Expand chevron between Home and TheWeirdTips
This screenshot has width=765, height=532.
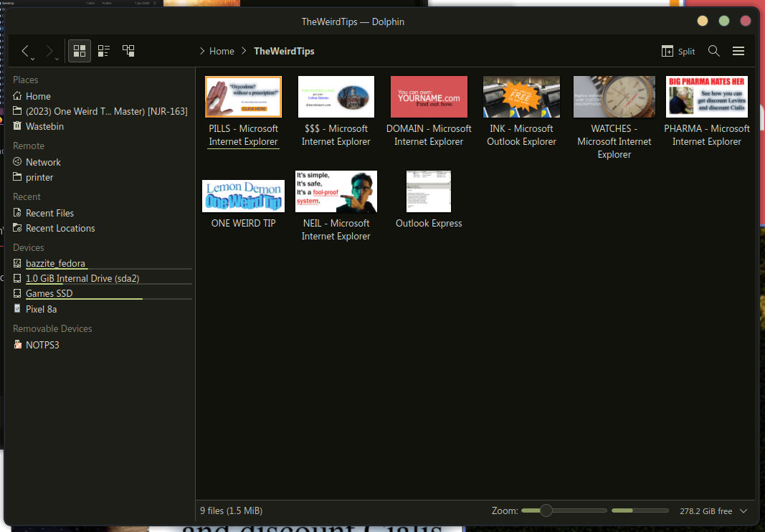(x=244, y=51)
